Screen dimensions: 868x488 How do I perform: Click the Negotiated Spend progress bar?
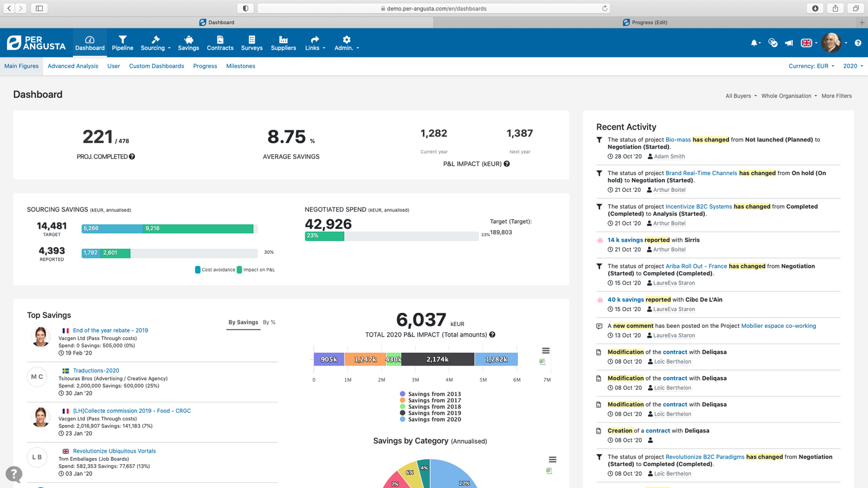[x=324, y=236]
